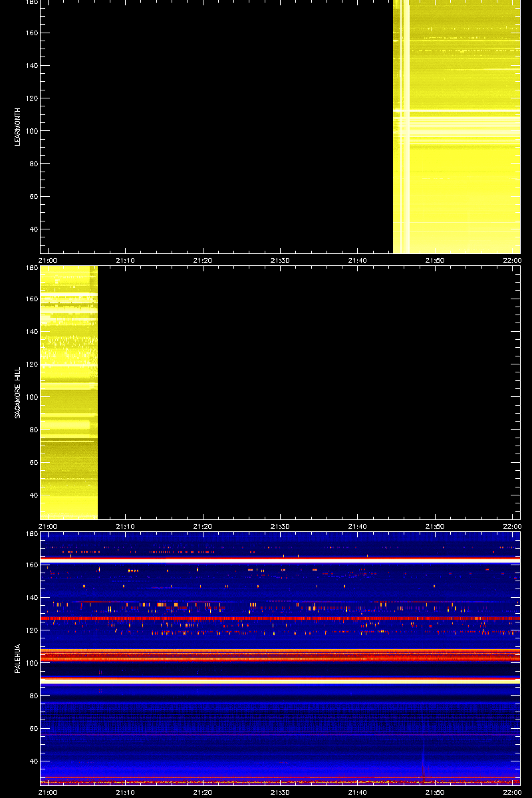The width and height of the screenshot is (532, 798).
Task: Click the bright white band near 88 in Palehua
Action: tap(280, 682)
